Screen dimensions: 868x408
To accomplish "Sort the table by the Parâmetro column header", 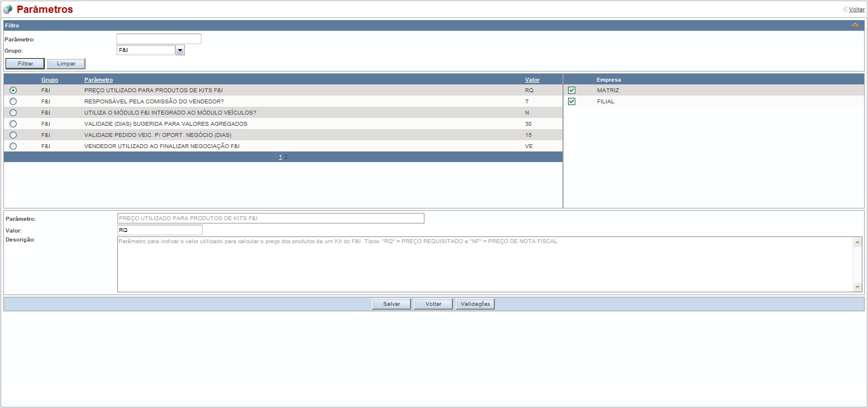I will [x=98, y=80].
